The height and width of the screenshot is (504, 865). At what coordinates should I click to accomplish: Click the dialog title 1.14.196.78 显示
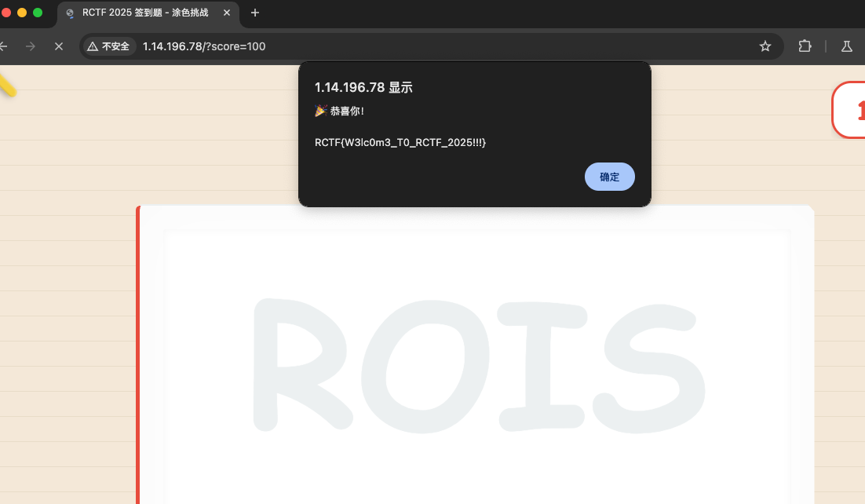click(x=363, y=87)
